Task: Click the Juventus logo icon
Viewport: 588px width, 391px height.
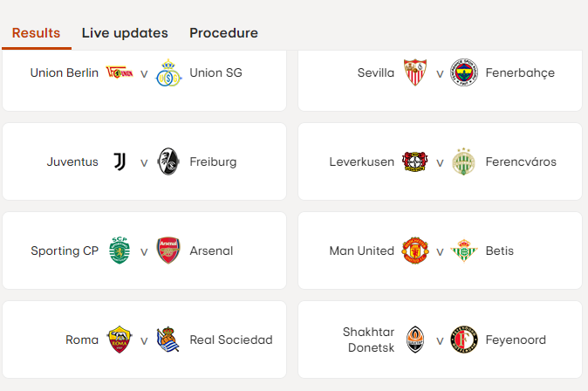Action: click(x=120, y=162)
